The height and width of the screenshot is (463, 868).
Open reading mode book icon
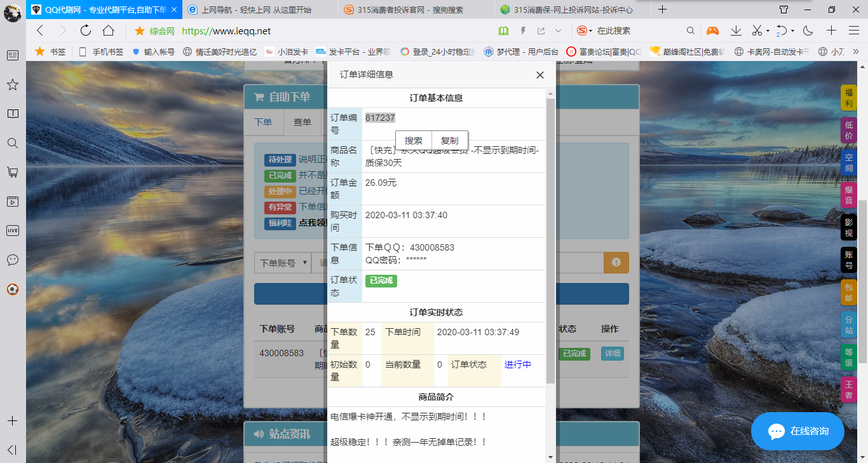(x=503, y=30)
